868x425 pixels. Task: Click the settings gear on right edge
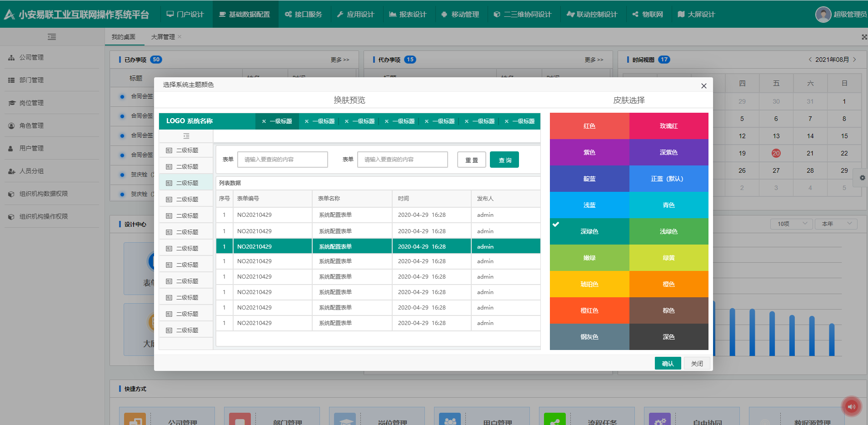tap(862, 178)
